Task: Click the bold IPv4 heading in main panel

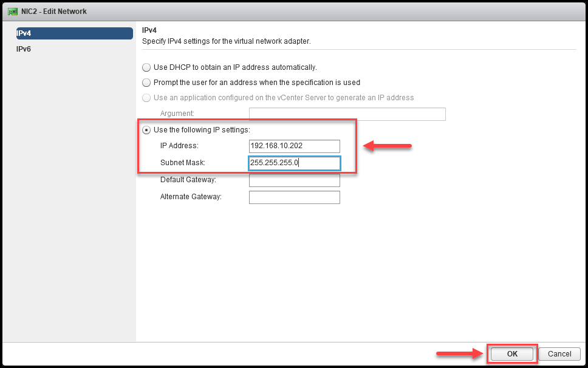Action: [149, 30]
